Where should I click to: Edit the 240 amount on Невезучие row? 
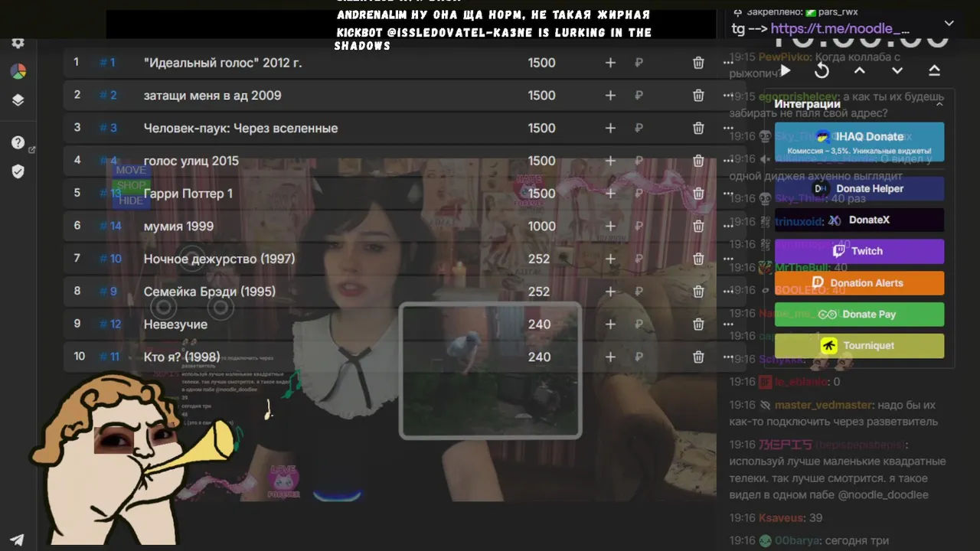click(539, 324)
